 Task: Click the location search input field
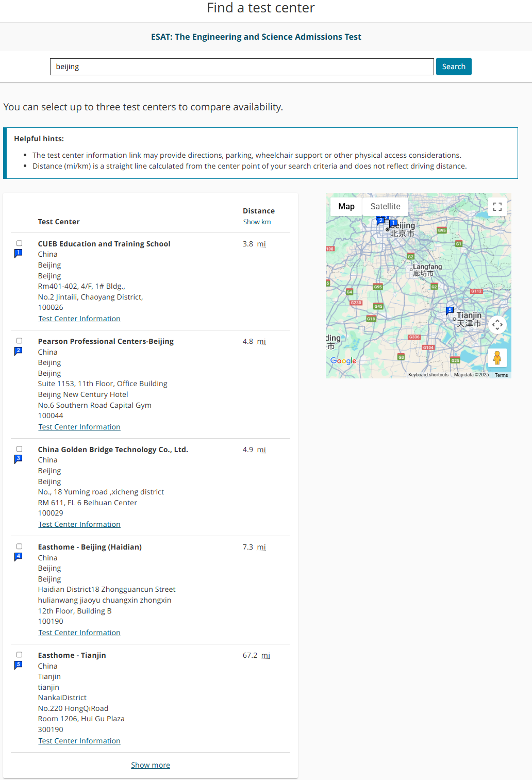point(242,67)
